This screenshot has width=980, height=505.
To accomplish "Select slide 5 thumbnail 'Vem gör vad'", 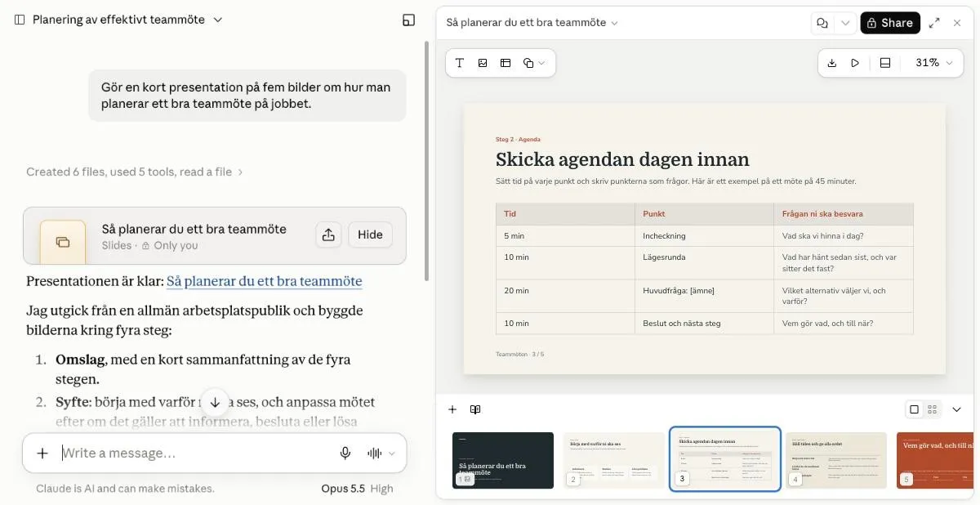I will pyautogui.click(x=936, y=460).
